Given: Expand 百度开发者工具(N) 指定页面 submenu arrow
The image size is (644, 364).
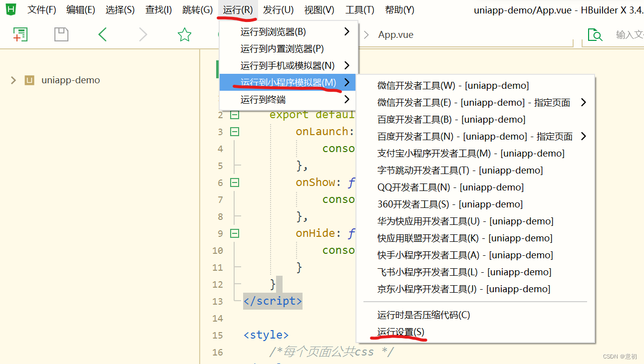Looking at the screenshot, I should [584, 137].
